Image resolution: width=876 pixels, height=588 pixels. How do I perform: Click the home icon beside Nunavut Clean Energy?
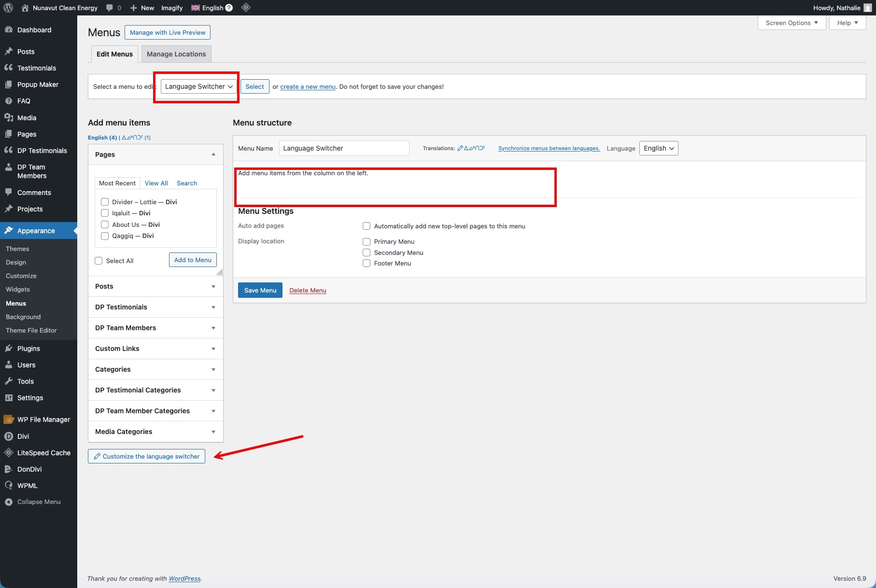[25, 8]
